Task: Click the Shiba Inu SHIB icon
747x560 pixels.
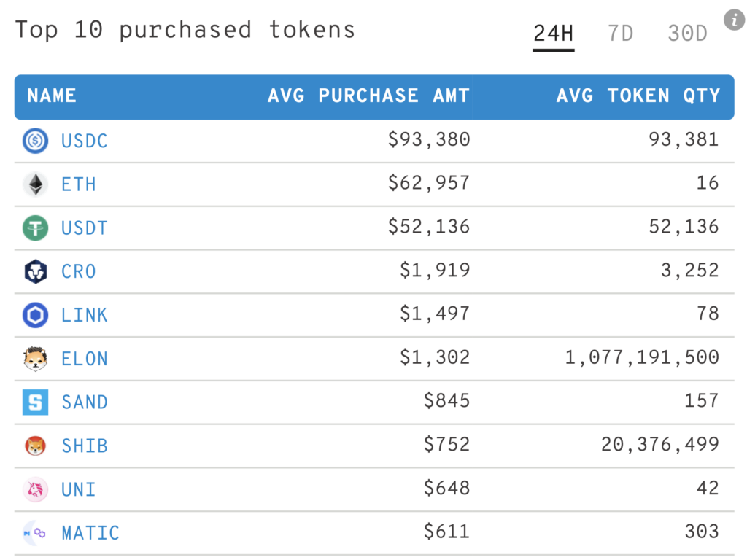Action: click(35, 446)
